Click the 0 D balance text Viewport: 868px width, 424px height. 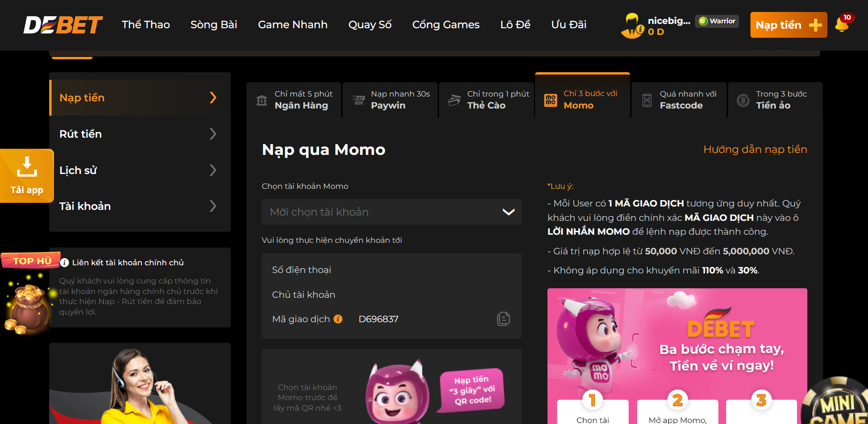(656, 32)
